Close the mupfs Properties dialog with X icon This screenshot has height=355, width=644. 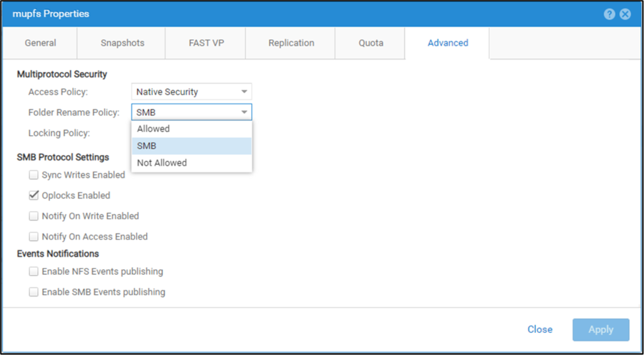[x=625, y=14]
